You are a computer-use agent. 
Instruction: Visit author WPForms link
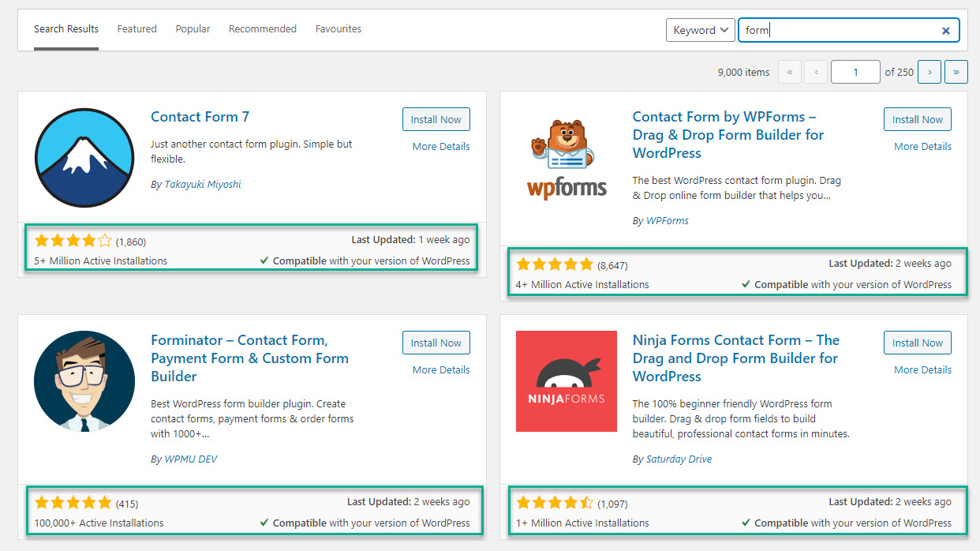[x=667, y=220]
